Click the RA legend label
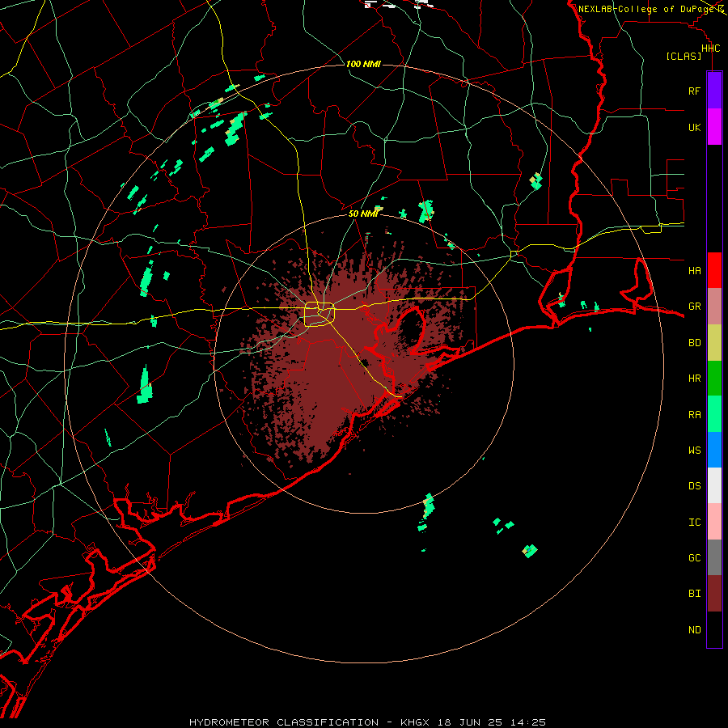 694,415
